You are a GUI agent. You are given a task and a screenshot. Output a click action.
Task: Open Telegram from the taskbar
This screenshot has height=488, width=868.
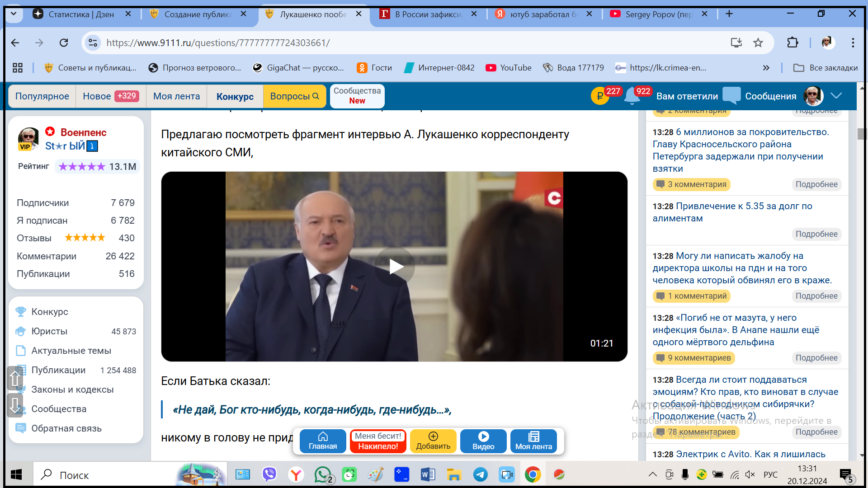(x=480, y=474)
